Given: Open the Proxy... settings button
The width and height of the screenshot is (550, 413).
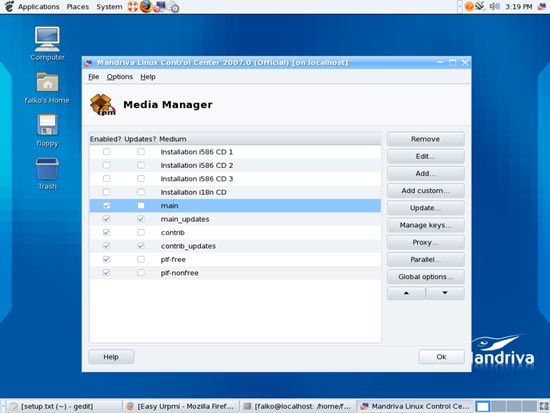Looking at the screenshot, I should point(425,242).
